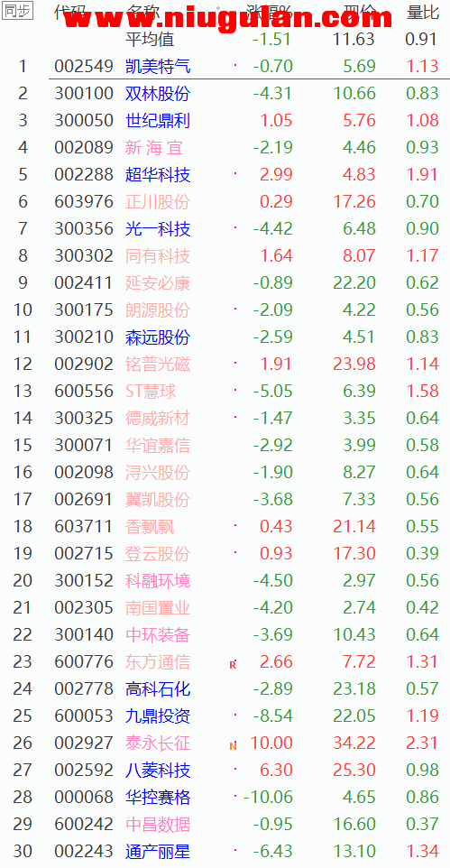The width and height of the screenshot is (450, 868).
Task: Open stock 凯美特气 in row 1
Action: pyautogui.click(x=158, y=67)
